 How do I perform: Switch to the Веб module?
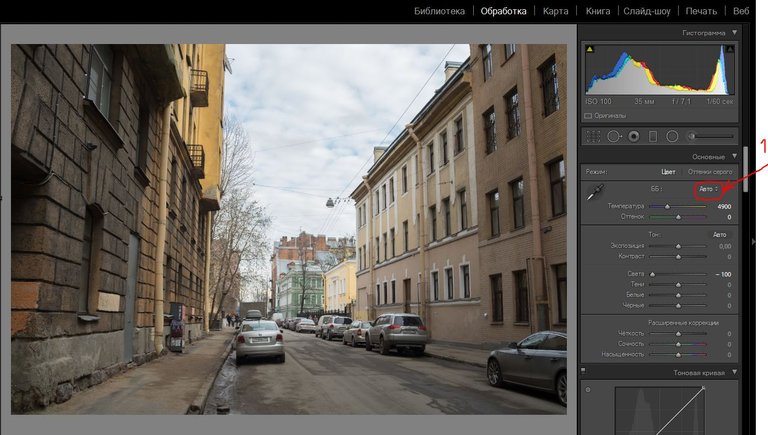(741, 11)
